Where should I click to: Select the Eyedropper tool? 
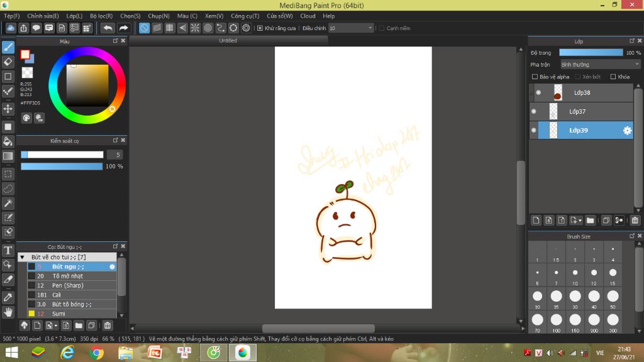click(8, 297)
